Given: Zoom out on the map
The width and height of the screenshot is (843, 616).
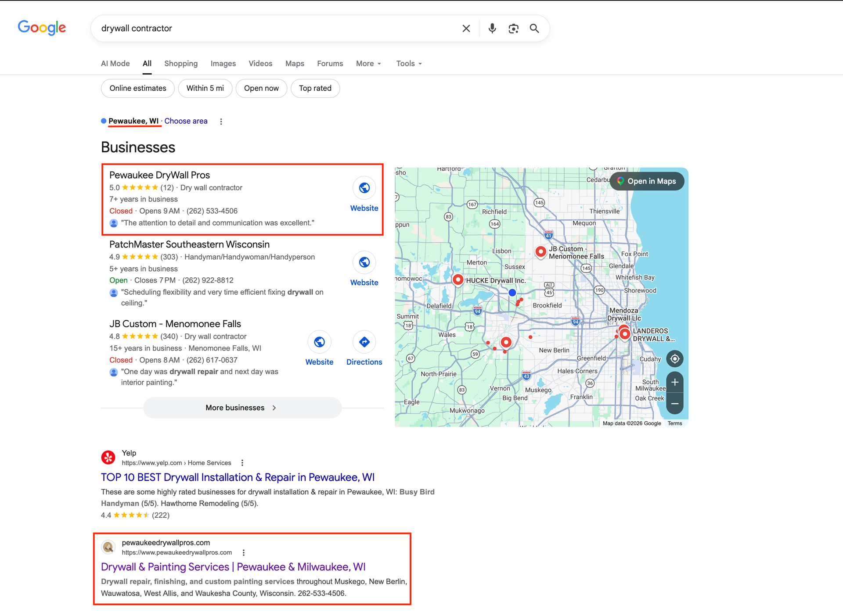Looking at the screenshot, I should pyautogui.click(x=675, y=404).
